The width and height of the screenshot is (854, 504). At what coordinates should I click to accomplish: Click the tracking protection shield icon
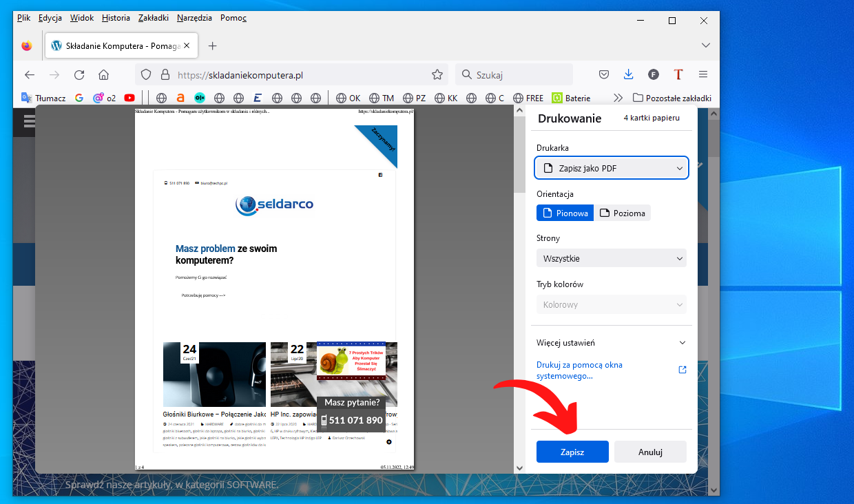click(145, 74)
